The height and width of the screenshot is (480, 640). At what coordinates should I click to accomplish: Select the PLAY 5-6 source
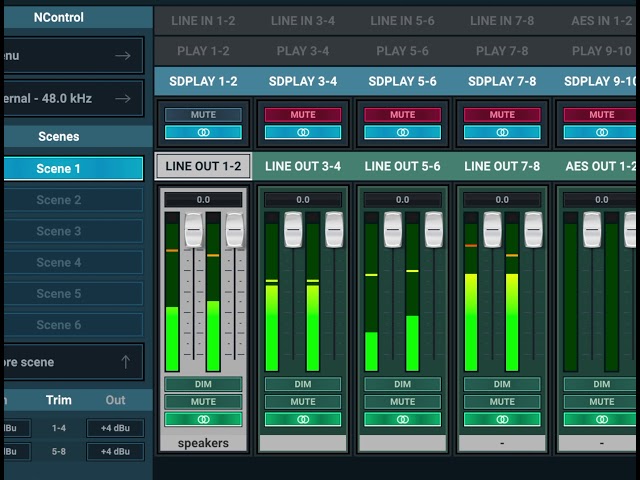402,51
